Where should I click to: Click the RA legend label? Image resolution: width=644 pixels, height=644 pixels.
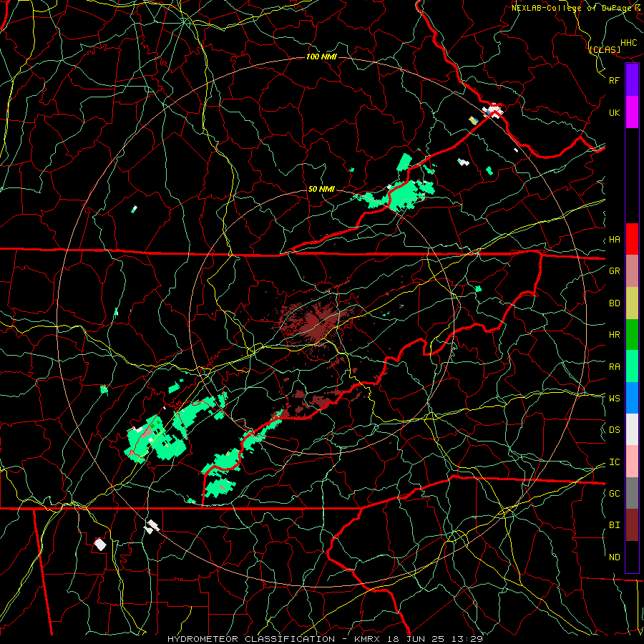tap(614, 367)
